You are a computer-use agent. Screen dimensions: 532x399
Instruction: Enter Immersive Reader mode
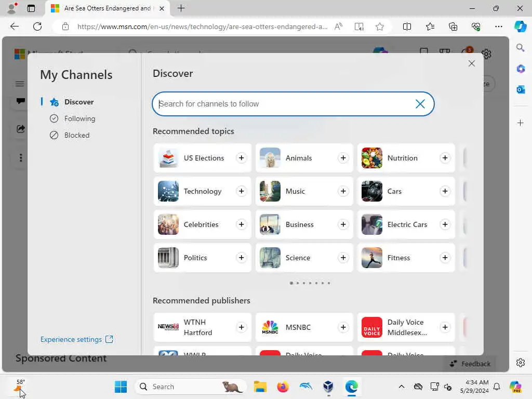359,26
